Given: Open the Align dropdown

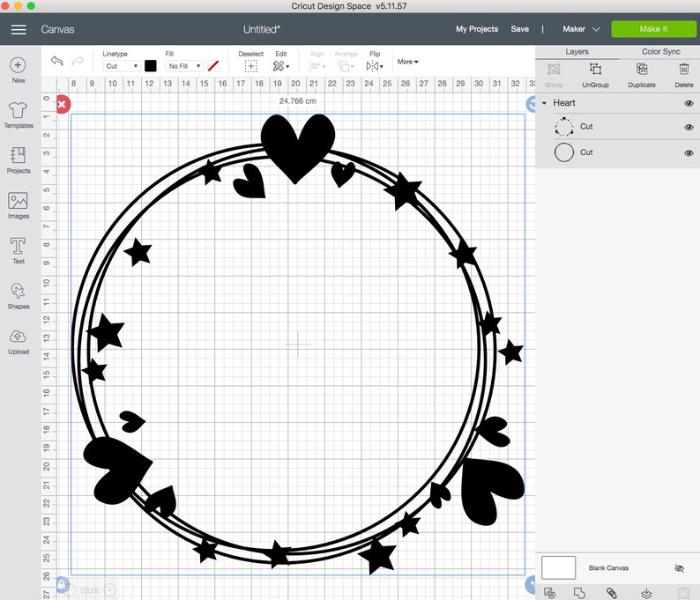Looking at the screenshot, I should pyautogui.click(x=317, y=66).
